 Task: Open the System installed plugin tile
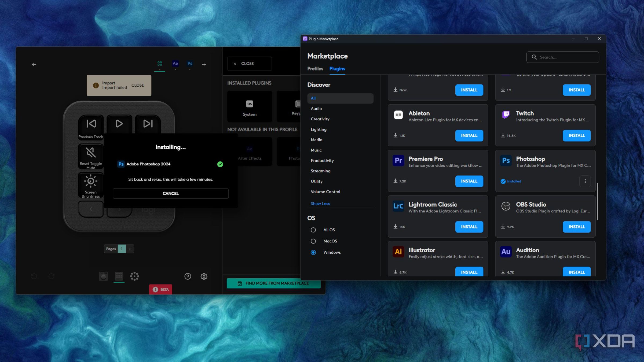(x=250, y=106)
